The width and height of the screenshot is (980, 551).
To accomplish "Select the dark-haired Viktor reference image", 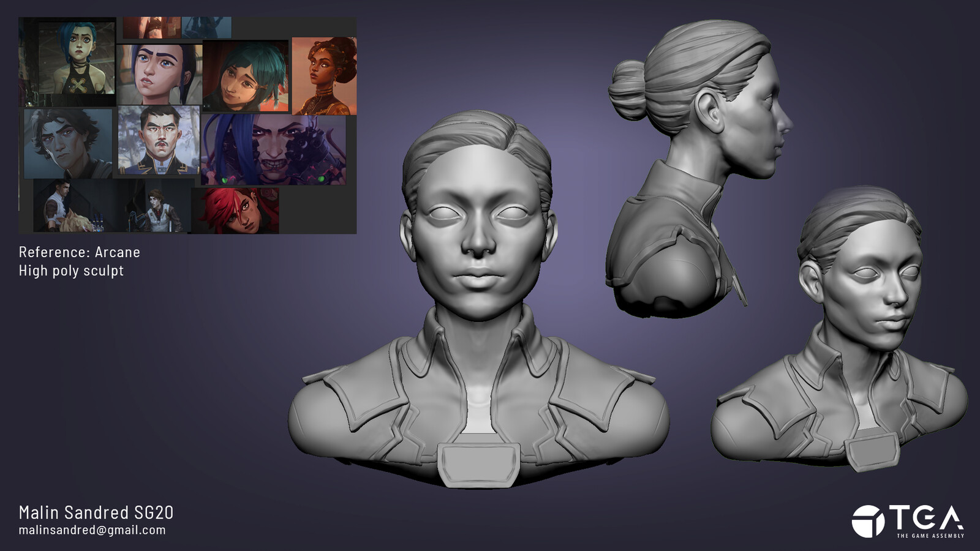I will coord(68,144).
